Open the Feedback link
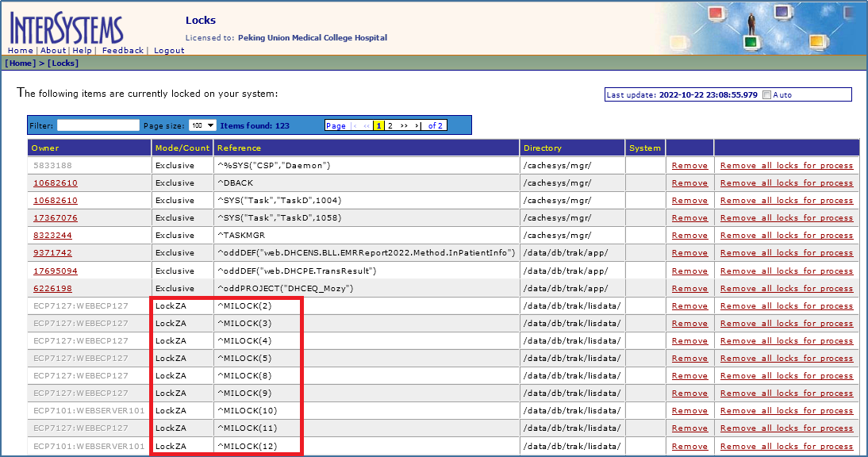The image size is (868, 457). pos(123,51)
